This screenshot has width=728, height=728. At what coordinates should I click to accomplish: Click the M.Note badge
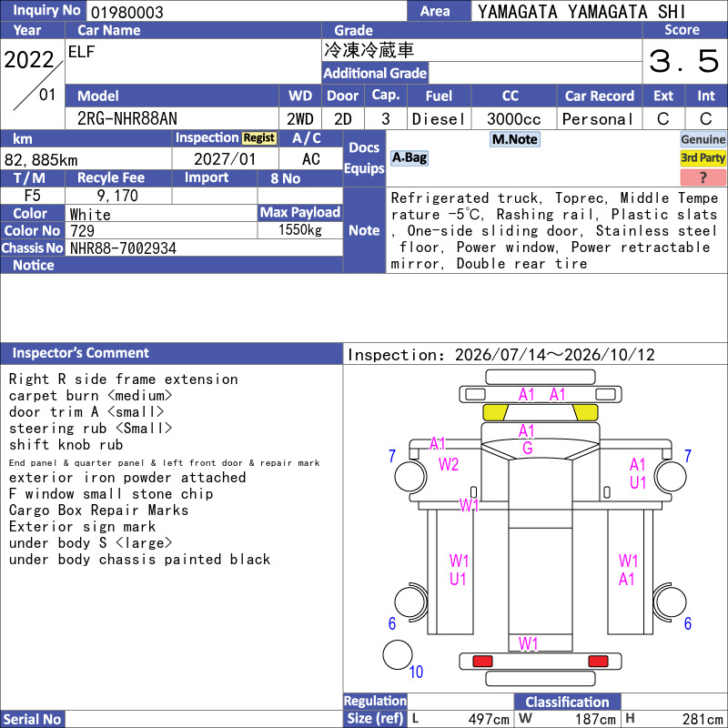(514, 139)
